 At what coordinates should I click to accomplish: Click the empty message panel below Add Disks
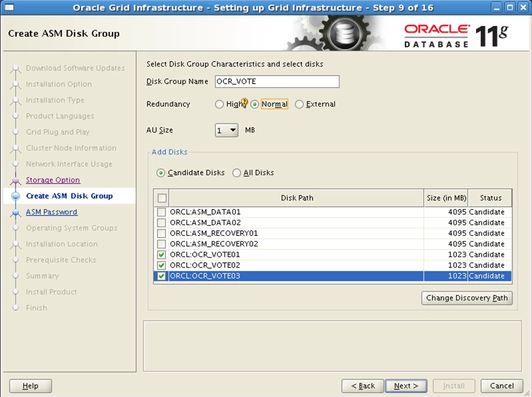[x=332, y=346]
